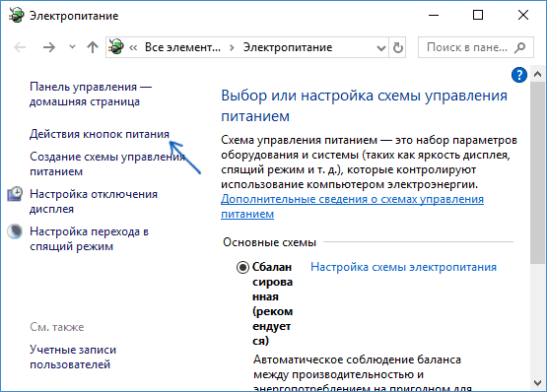Open breadcrumb Все элементы
This screenshot has width=547, height=392.
(x=182, y=47)
